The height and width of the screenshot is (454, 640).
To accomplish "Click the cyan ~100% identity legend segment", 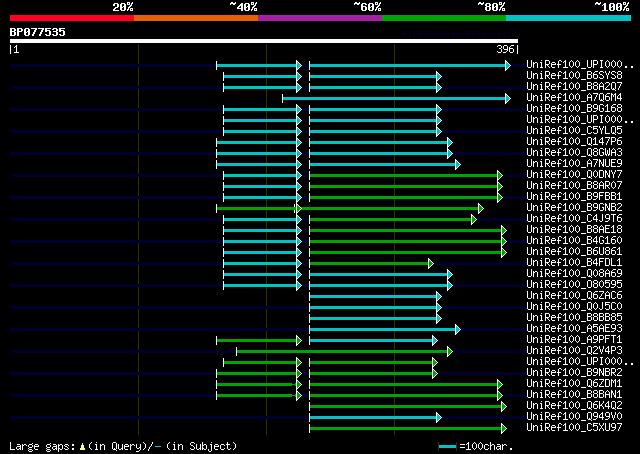I will click(568, 18).
